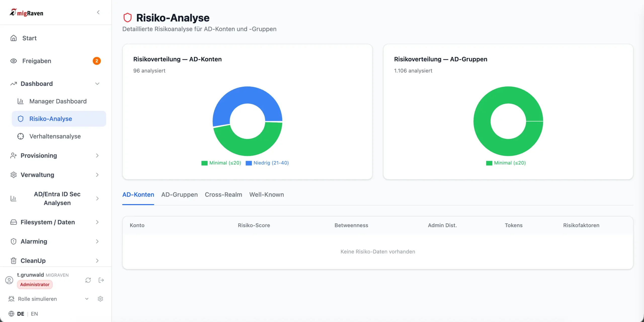Click the user avatar icon

click(9, 280)
